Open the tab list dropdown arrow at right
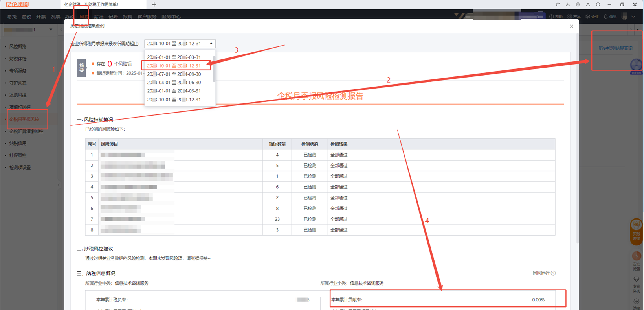644x310 pixels. coord(637,30)
